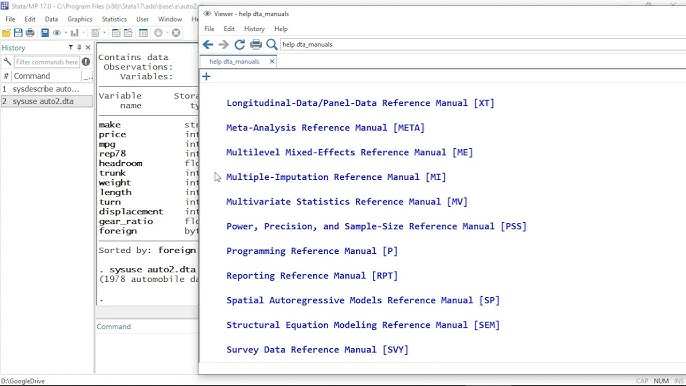Go forward in the Viewer
Image resolution: width=686 pixels, height=386 pixels.
pyautogui.click(x=224, y=44)
